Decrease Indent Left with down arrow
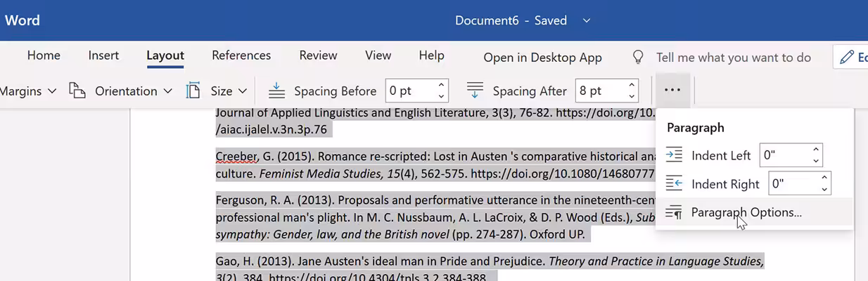 816,161
